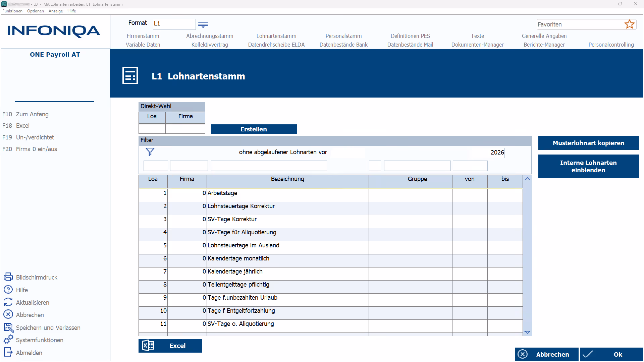Open Systemfunktionen gears icon

[8, 340]
